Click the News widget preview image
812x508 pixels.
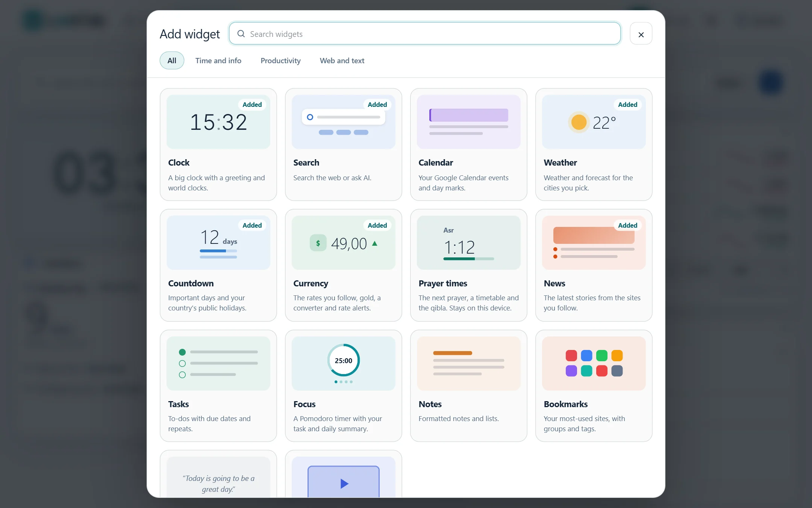coord(594,243)
